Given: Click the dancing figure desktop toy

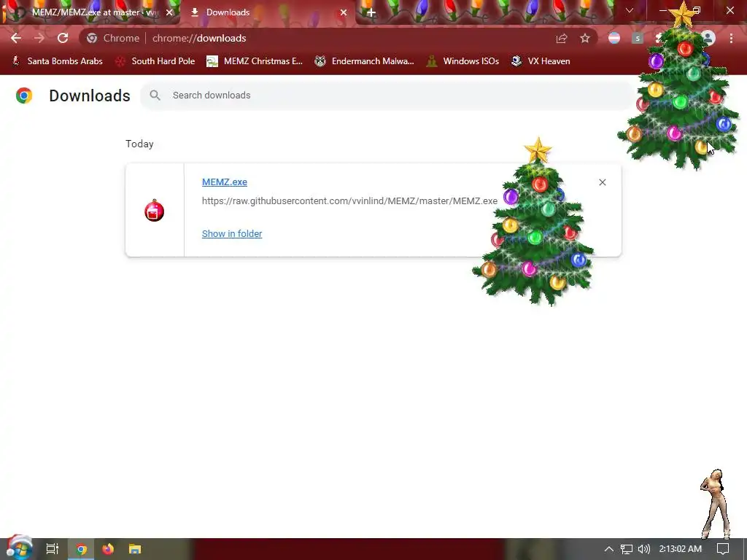Looking at the screenshot, I should pos(715,503).
